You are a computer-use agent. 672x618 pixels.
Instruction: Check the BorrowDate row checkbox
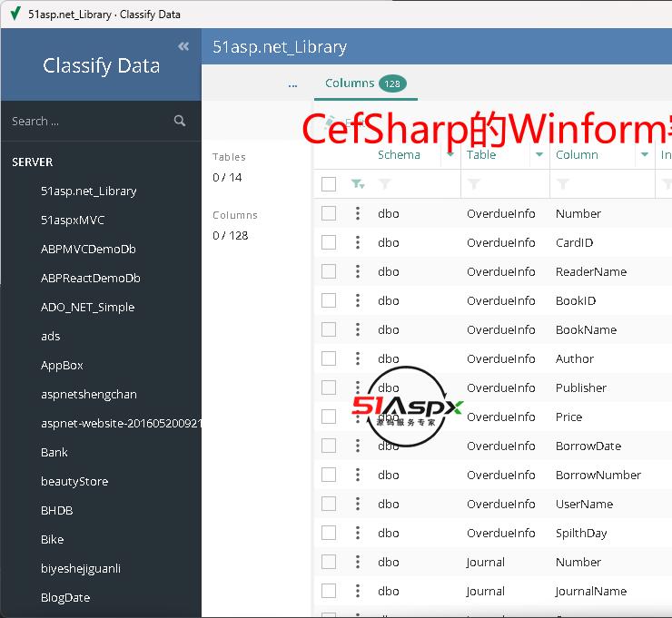click(x=329, y=446)
